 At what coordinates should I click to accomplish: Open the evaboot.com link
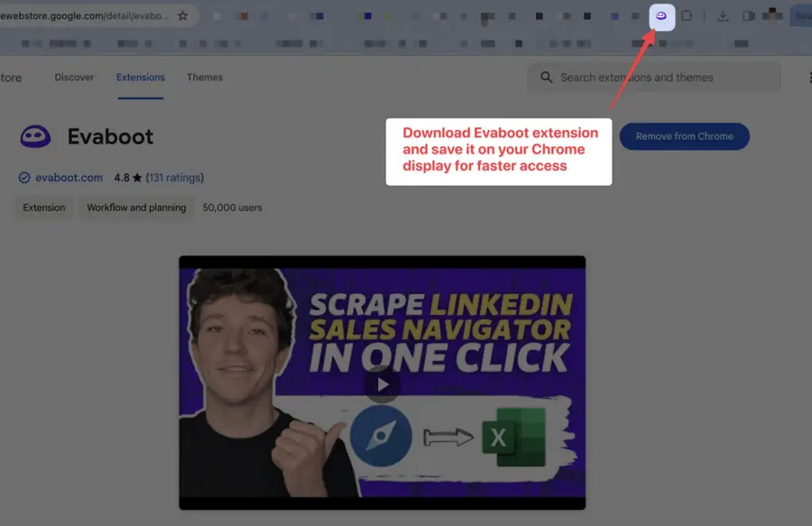pos(68,177)
